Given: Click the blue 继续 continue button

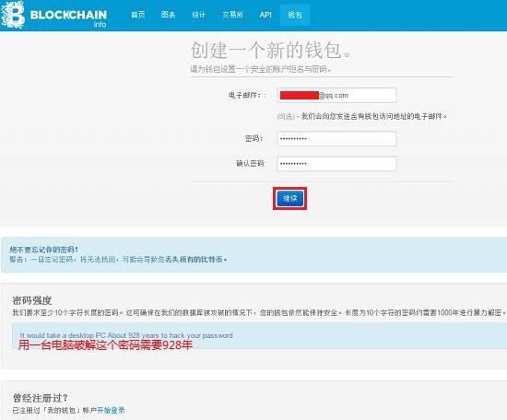Looking at the screenshot, I should [x=289, y=198].
